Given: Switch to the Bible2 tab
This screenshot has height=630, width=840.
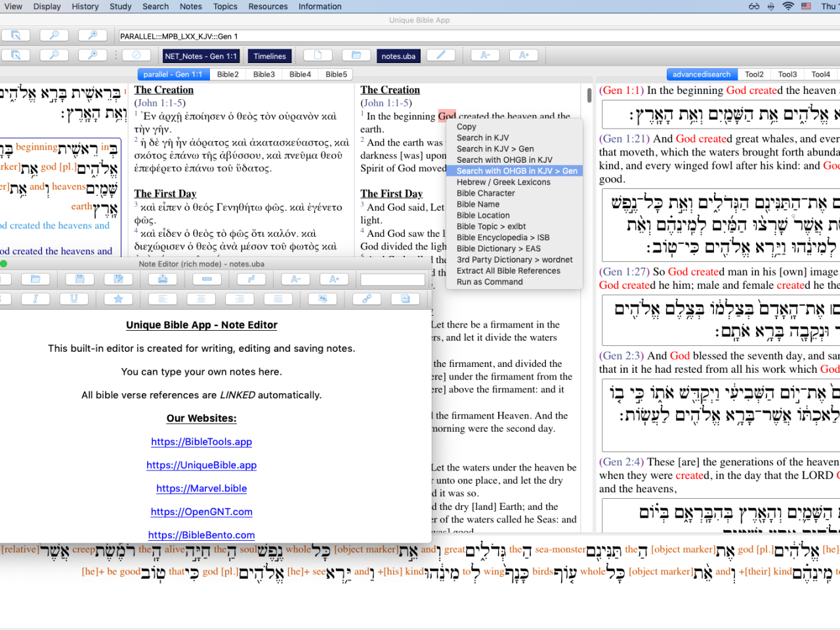Looking at the screenshot, I should coord(228,74).
